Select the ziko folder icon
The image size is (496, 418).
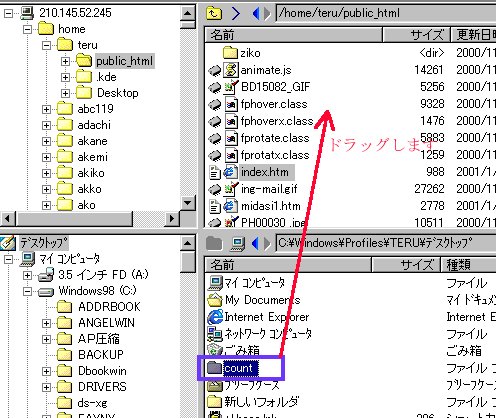[x=230, y=53]
